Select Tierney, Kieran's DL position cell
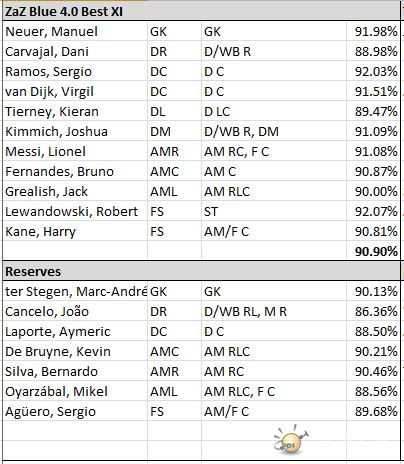 [x=174, y=112]
